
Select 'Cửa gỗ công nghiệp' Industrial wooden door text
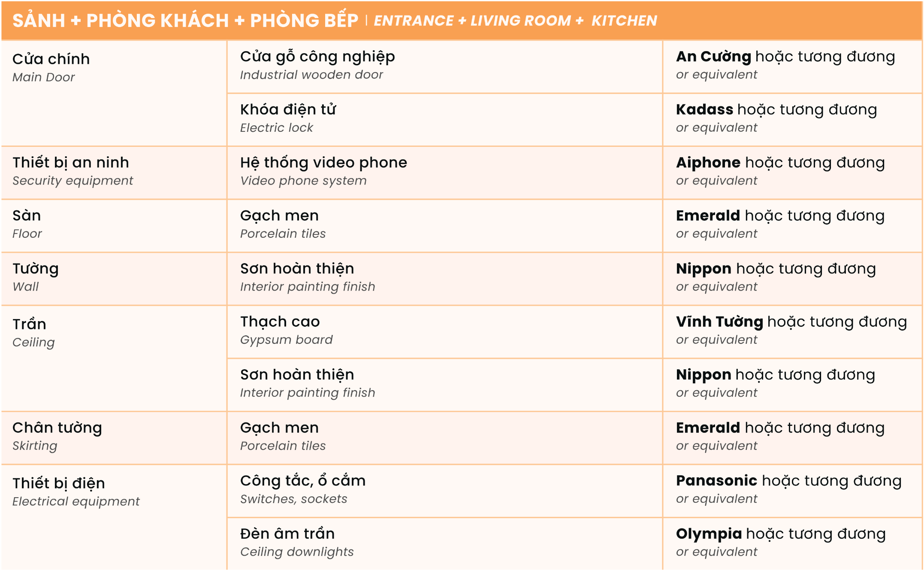[x=317, y=57]
